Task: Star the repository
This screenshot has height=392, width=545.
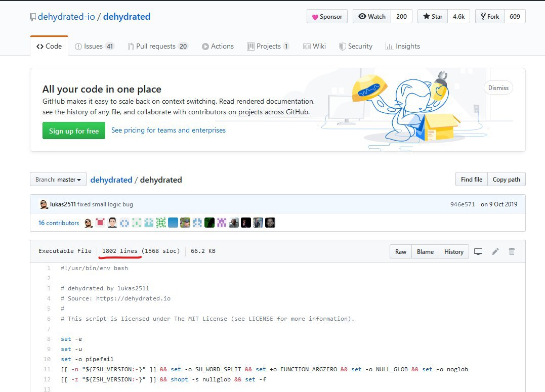Action: pos(432,16)
